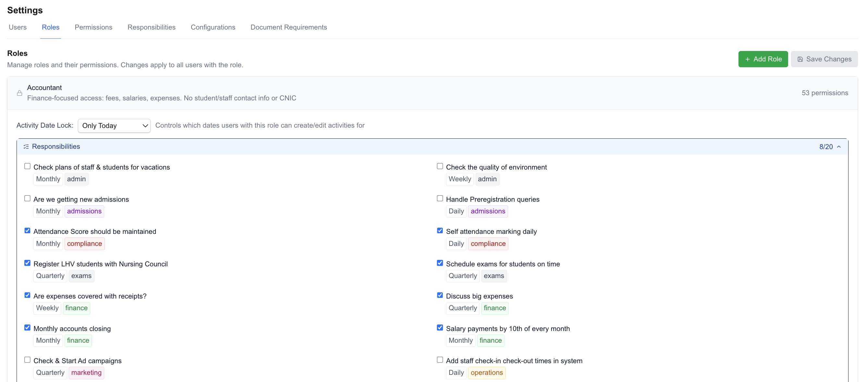Screen dimensions: 868x382
Task: Click admissions tag under Preregistration queries
Action: click(488, 211)
